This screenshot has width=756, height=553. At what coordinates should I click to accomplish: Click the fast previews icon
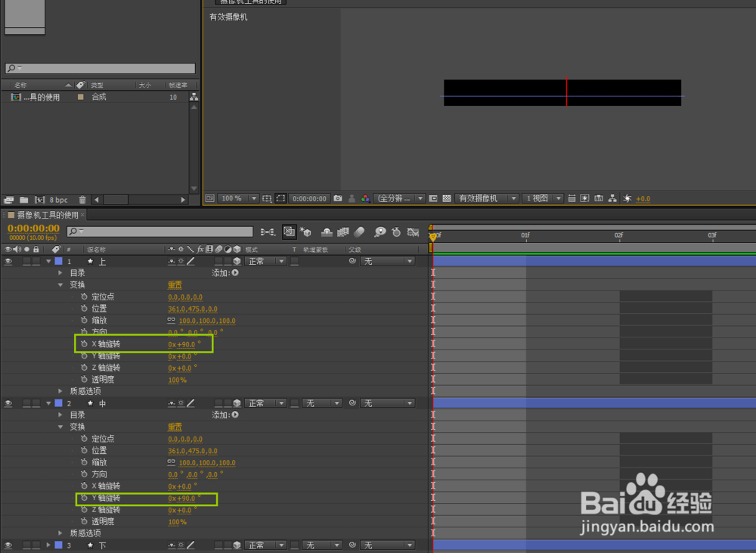(585, 198)
